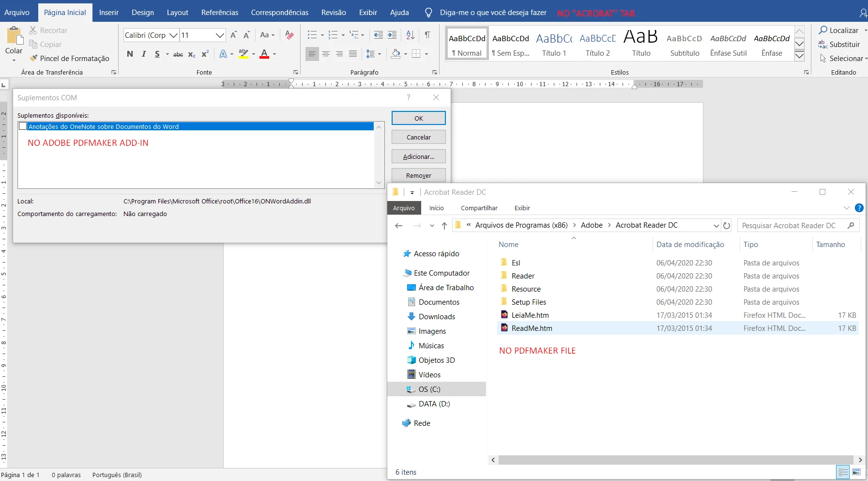The width and height of the screenshot is (868, 481).
Task: Click the Português (Brasil) status bar language
Action: click(117, 475)
